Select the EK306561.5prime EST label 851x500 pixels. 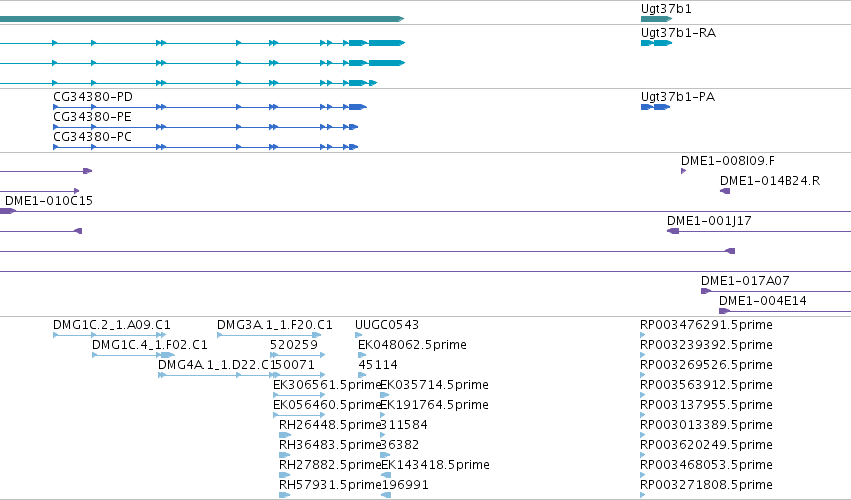coord(327,385)
